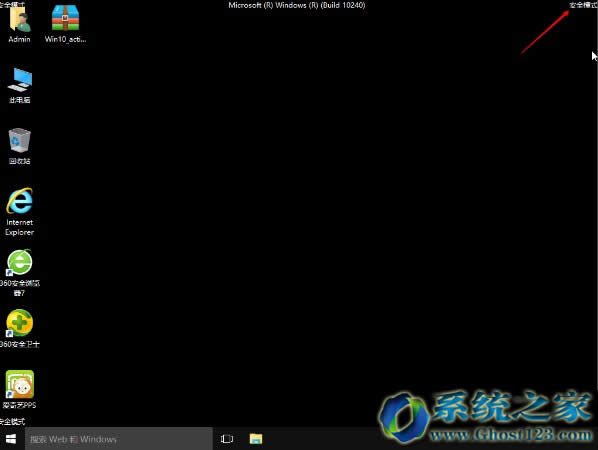This screenshot has width=598, height=450.
Task: Launch Internet Explorer from desktop
Action: 19,201
